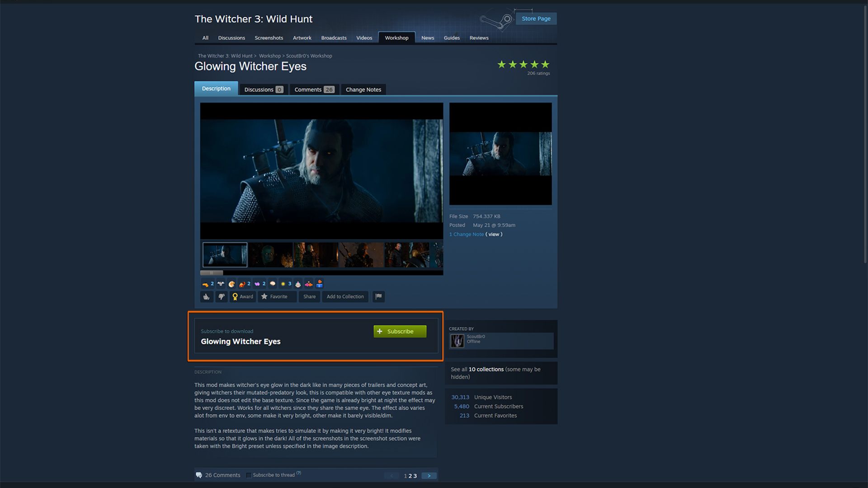Click the Store Page button
Screen dimensions: 868x488
tap(536, 19)
